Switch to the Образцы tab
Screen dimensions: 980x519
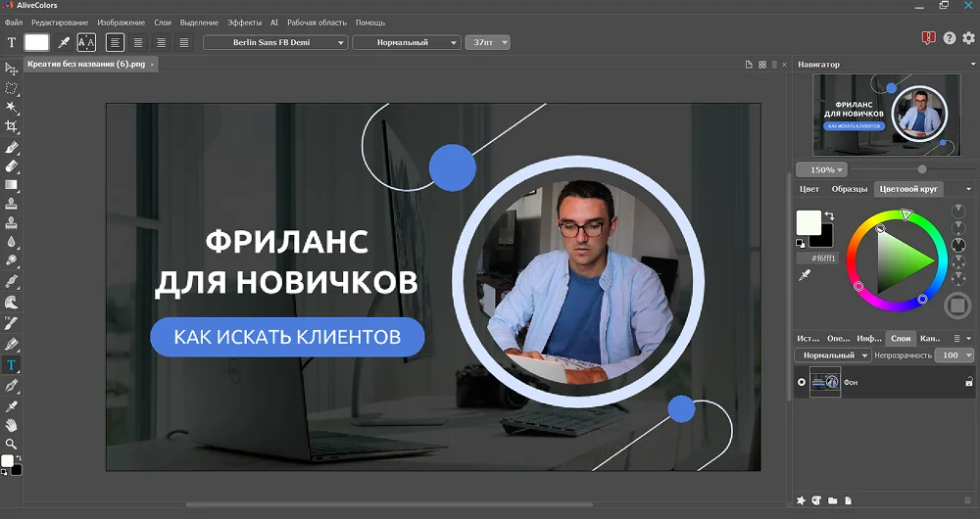tap(849, 189)
